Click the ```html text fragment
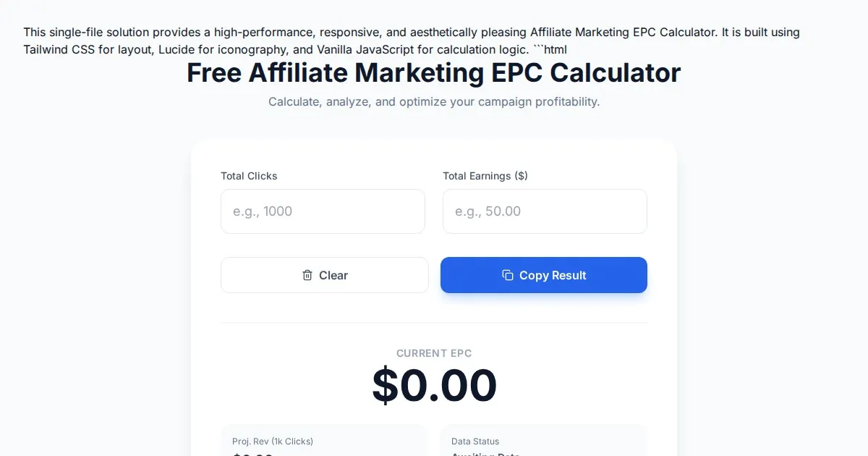Screen dimensions: 868x456 point(550,50)
